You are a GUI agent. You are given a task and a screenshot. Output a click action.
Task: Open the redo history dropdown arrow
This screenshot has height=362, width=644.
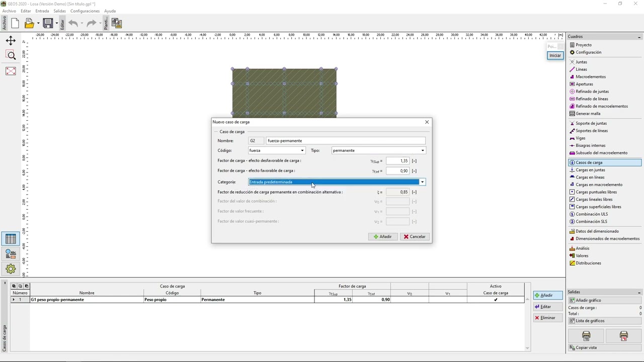click(100, 23)
